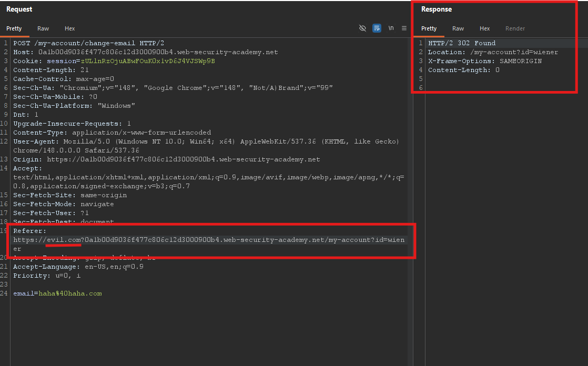Image resolution: width=588 pixels, height=366 pixels.
Task: Open the Response Render tab
Action: (x=515, y=28)
